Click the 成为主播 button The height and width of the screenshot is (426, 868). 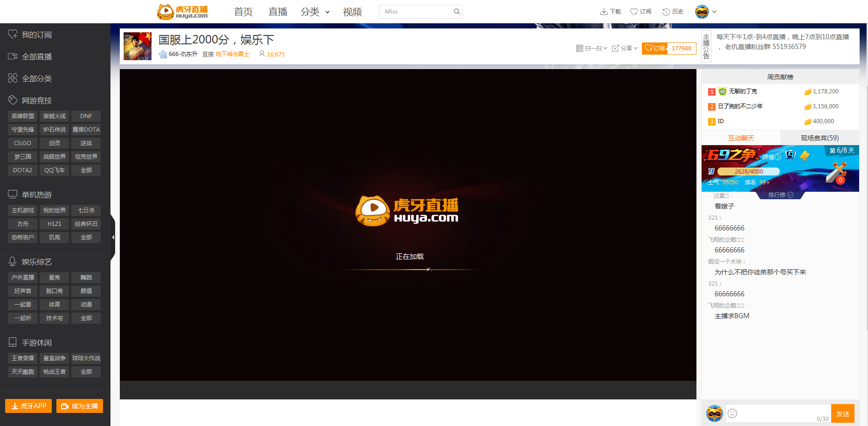tap(80, 406)
